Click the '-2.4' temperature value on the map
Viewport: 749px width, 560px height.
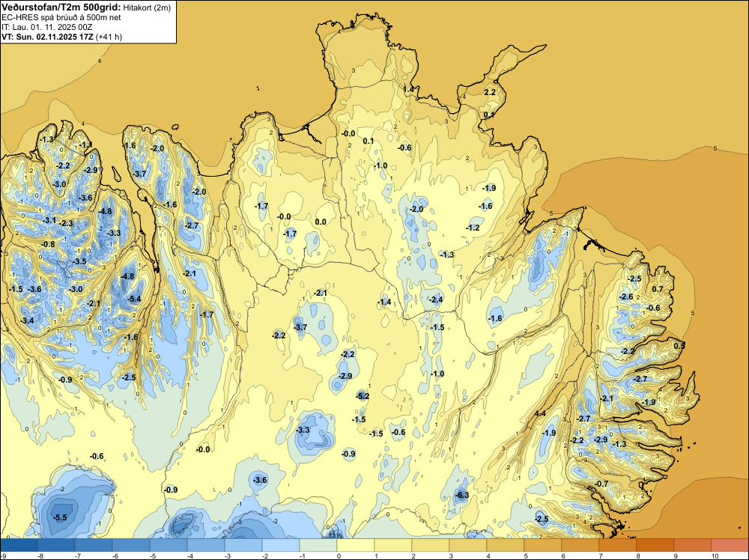point(436,299)
